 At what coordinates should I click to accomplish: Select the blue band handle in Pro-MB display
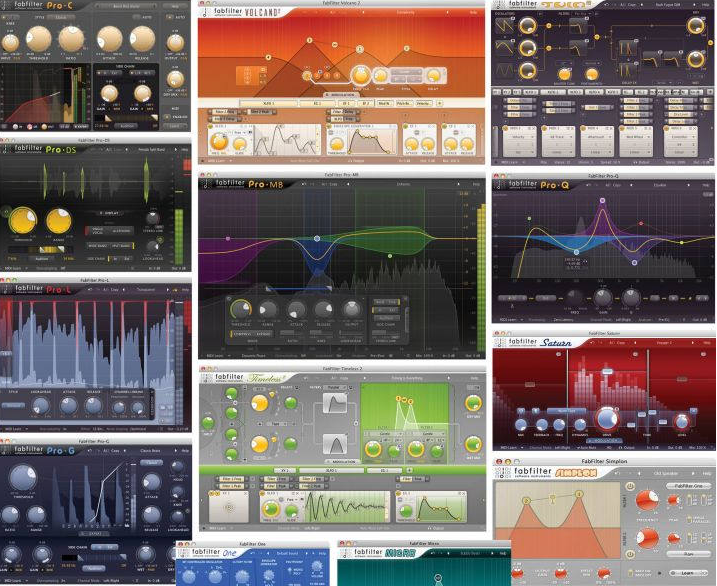click(x=317, y=239)
